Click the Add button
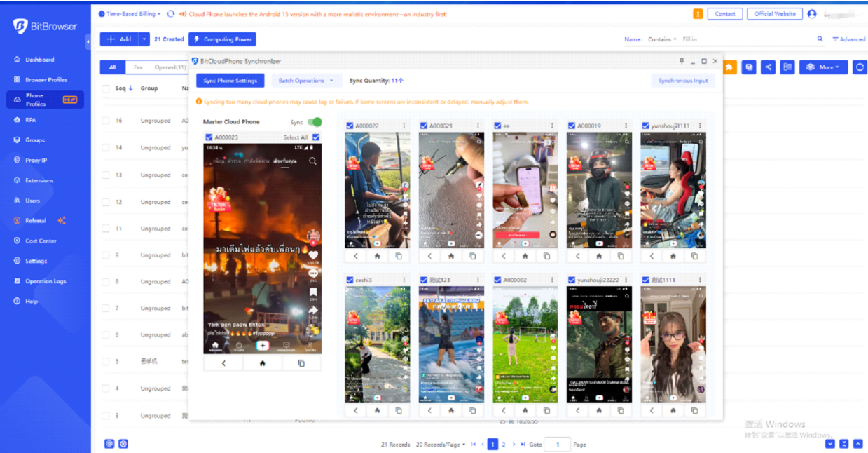The height and width of the screenshot is (453, 868). [x=120, y=39]
